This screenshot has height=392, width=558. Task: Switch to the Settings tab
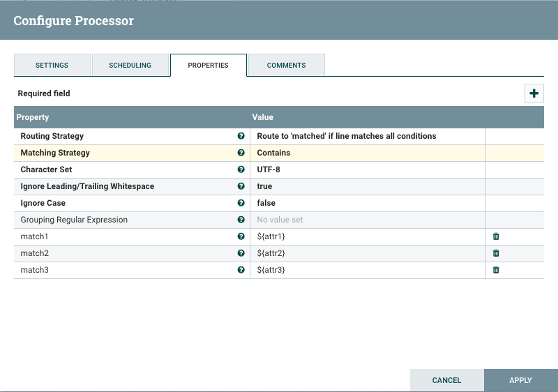pos(52,65)
